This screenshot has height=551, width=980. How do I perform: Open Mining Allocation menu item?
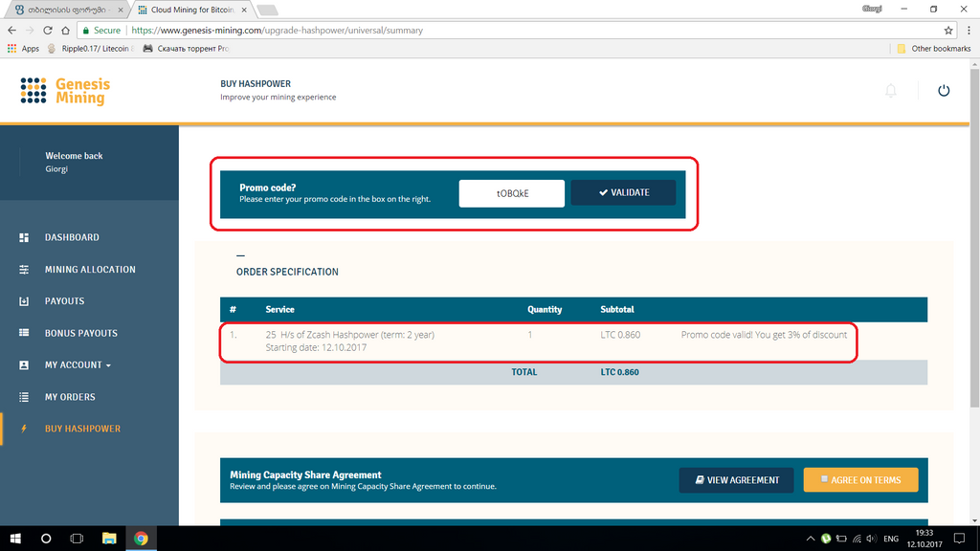90,269
